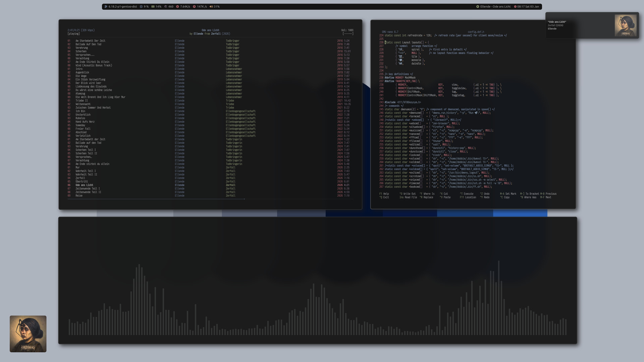Screen dimensions: 644x362
Task: Click the CPU usage icon showing 9 %
Action: (141, 6)
